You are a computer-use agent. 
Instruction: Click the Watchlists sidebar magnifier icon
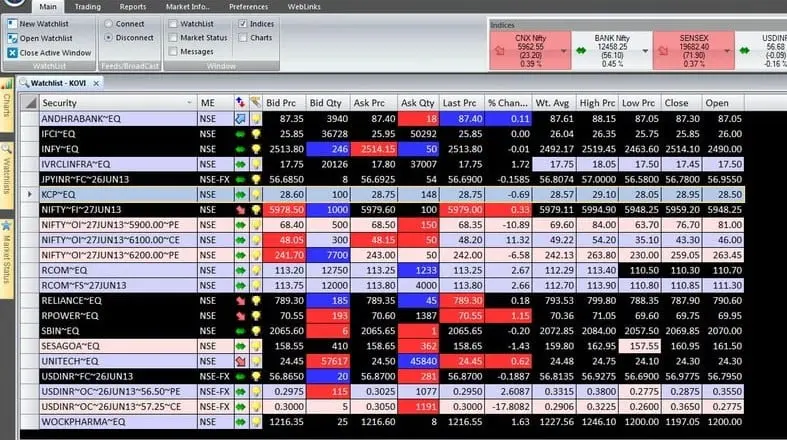[x=7, y=149]
